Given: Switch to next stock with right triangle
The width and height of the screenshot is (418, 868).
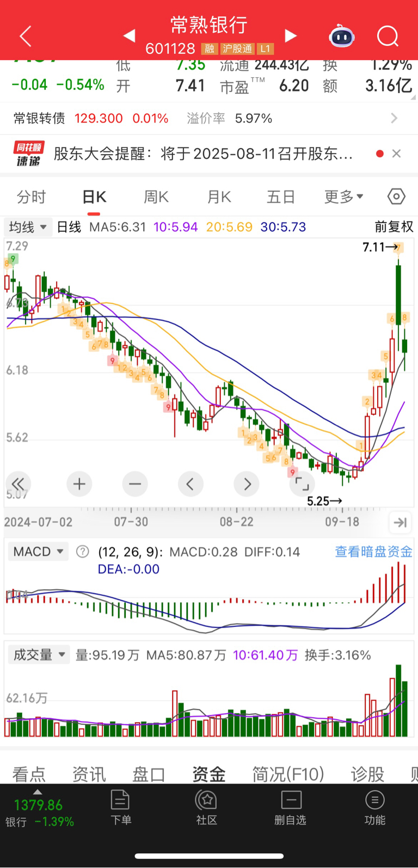Looking at the screenshot, I should (291, 36).
